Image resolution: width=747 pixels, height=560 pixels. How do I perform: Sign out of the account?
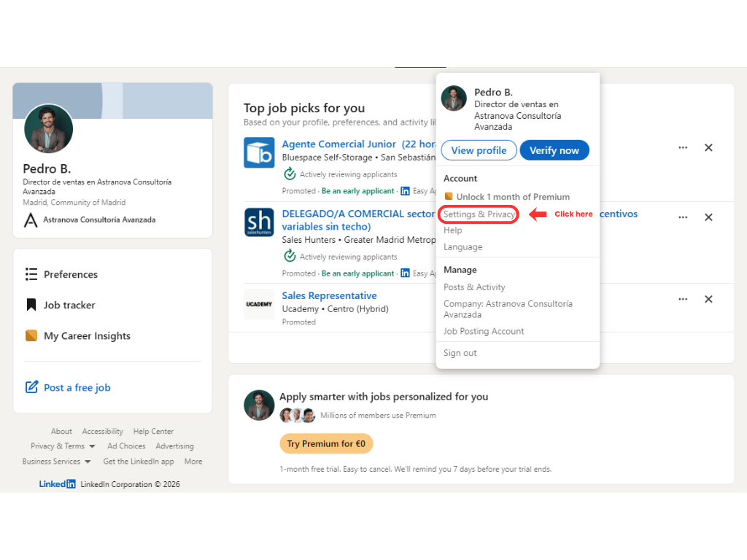pos(460,353)
